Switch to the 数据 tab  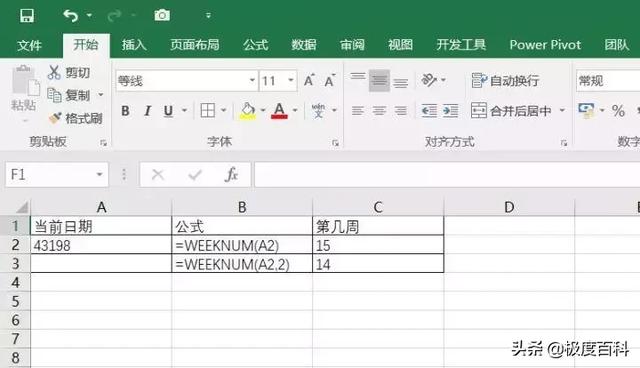click(304, 44)
